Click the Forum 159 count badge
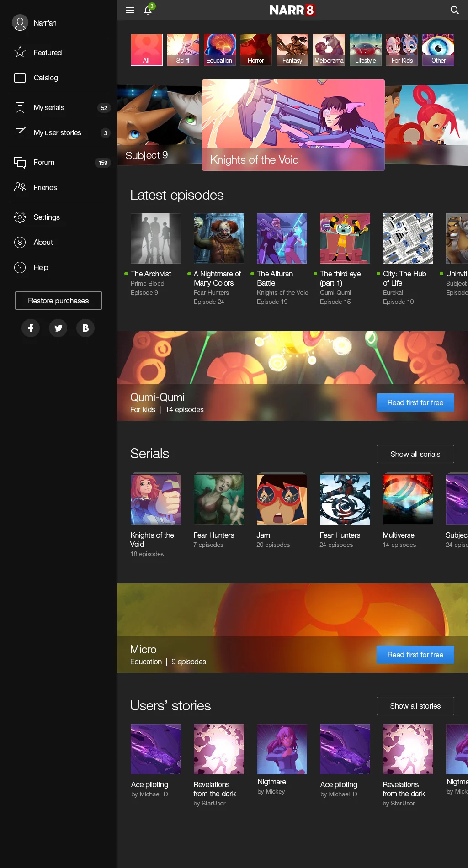Image resolution: width=468 pixels, height=868 pixels. pos(103,163)
